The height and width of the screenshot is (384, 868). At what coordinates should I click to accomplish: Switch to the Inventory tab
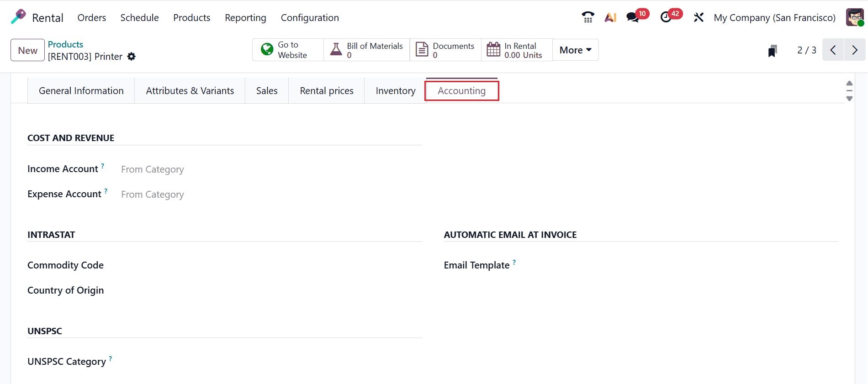coord(396,90)
